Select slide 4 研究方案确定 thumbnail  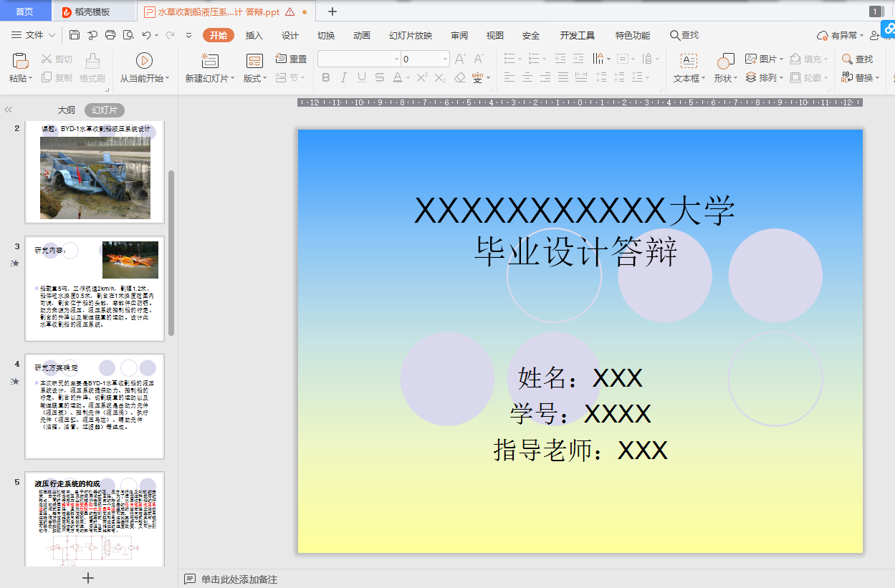[x=95, y=406]
